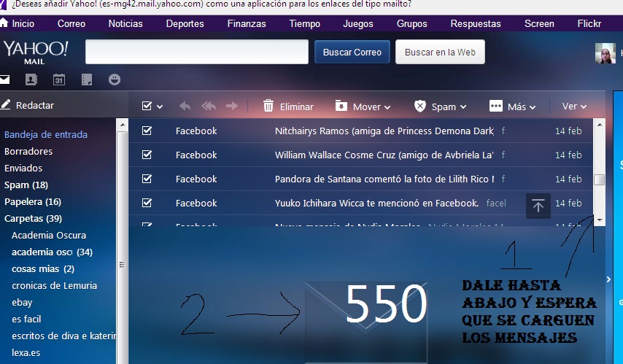Open Finanzas in top navigation

coord(247,23)
